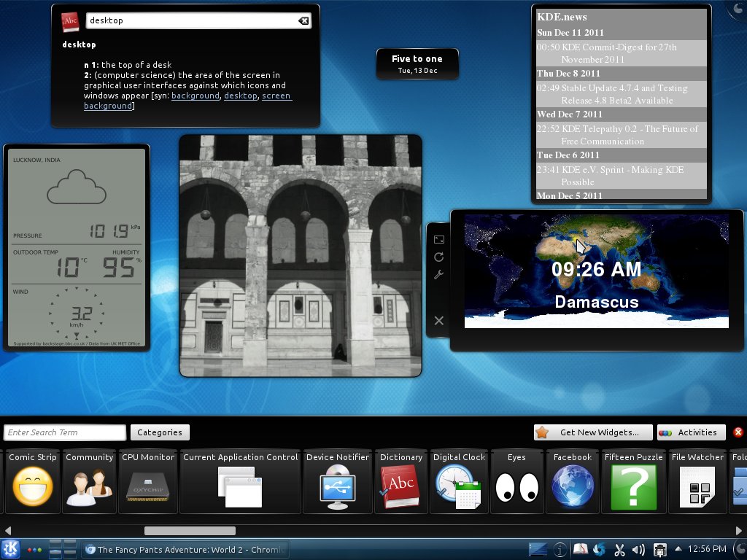This screenshot has height=560, width=747.
Task: Add the Community widget
Action: 90,481
